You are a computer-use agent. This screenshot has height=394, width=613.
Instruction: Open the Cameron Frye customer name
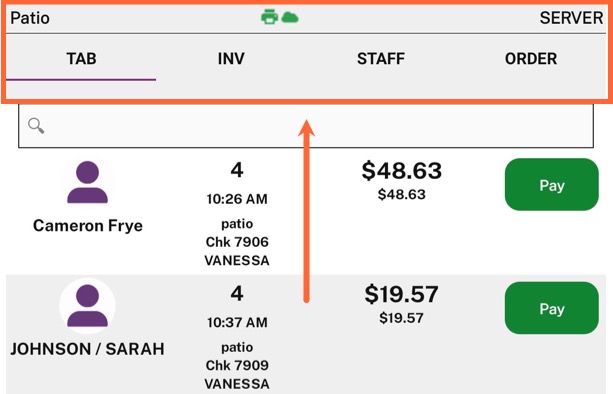tap(88, 226)
